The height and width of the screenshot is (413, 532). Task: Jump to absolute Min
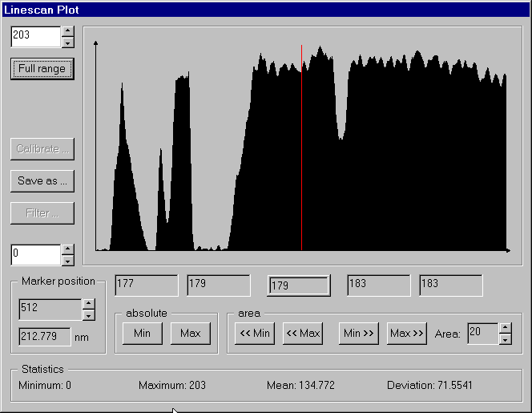click(x=142, y=334)
